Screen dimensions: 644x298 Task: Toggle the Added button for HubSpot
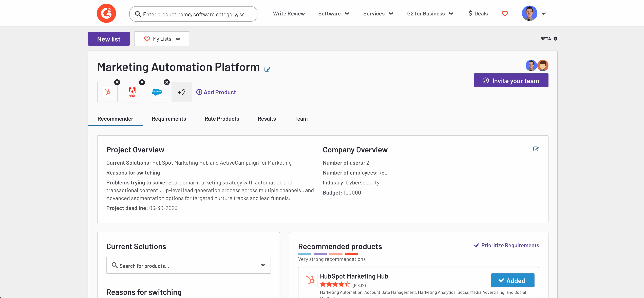(513, 280)
